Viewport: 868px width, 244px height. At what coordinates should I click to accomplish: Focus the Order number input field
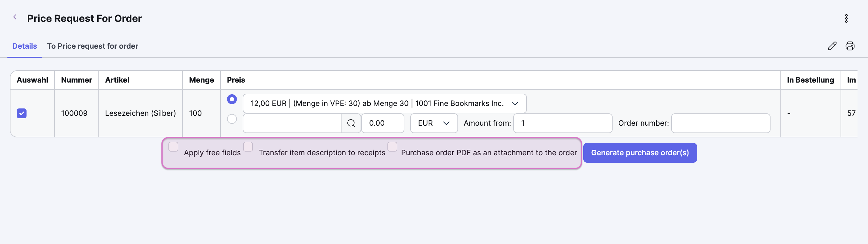coord(721,123)
